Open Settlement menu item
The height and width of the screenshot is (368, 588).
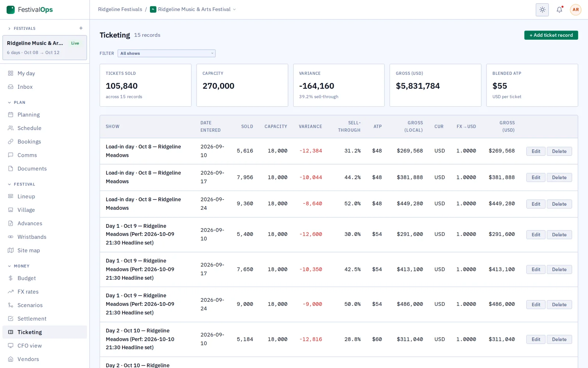(x=45, y=319)
